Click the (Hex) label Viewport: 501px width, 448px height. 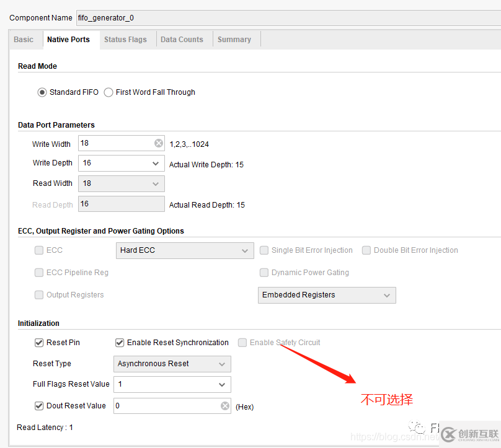pyautogui.click(x=244, y=407)
